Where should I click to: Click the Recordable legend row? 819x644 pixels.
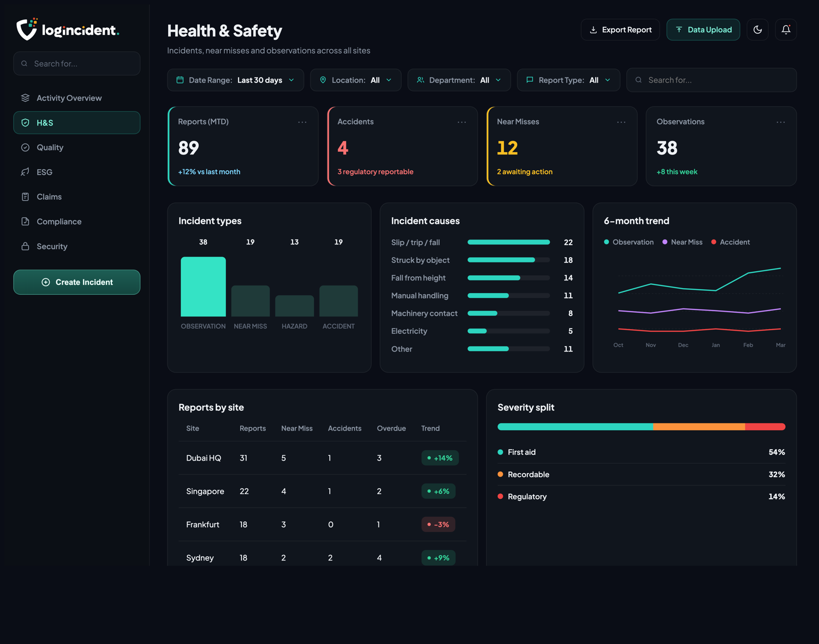[x=642, y=474]
